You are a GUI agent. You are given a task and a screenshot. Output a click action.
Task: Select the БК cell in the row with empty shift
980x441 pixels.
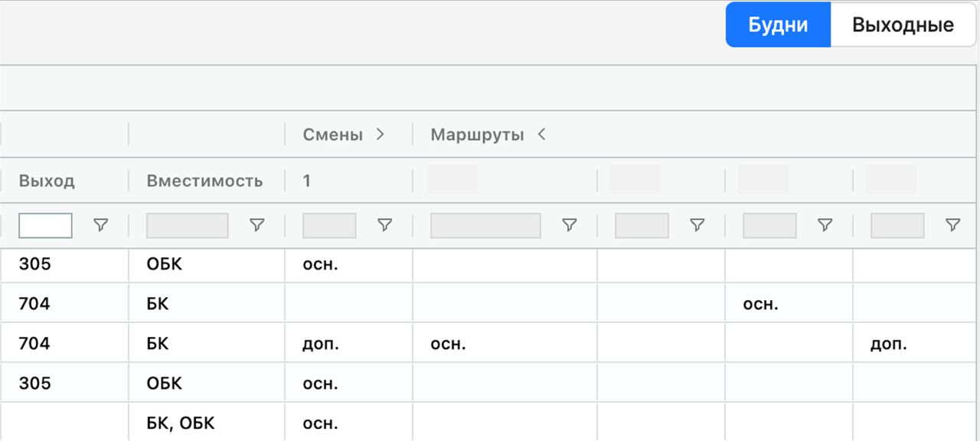pyautogui.click(x=207, y=304)
